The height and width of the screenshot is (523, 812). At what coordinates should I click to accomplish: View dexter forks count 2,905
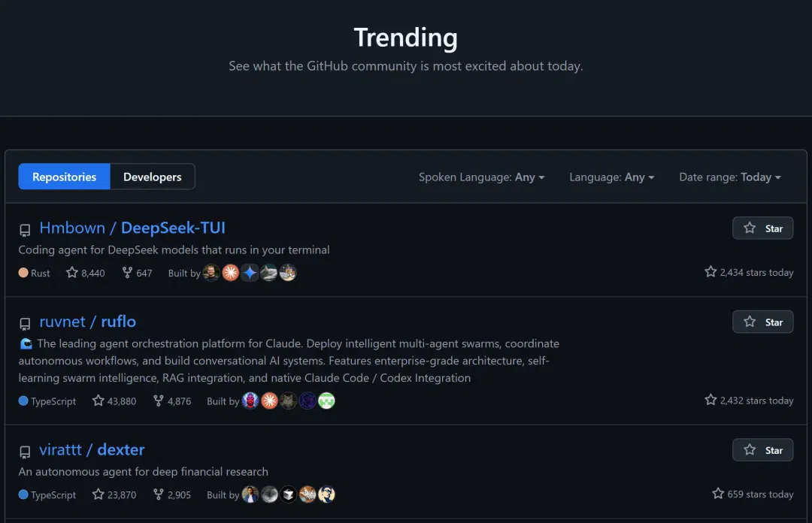[x=172, y=494]
